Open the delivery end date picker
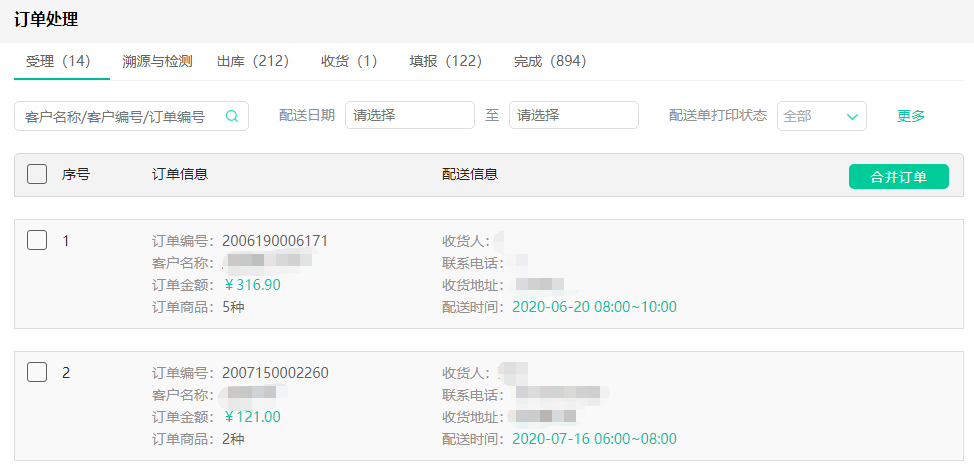This screenshot has width=974, height=469. pos(573,116)
